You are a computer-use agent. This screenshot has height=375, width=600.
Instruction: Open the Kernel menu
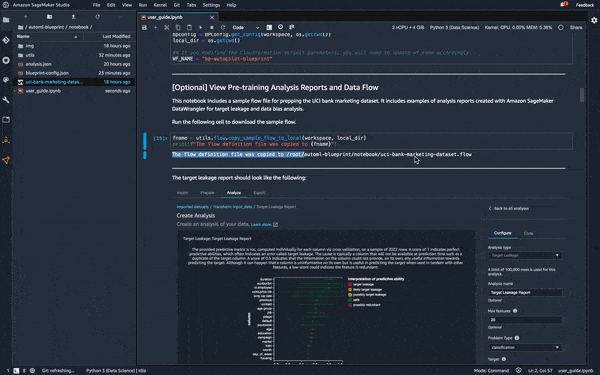(160, 5)
